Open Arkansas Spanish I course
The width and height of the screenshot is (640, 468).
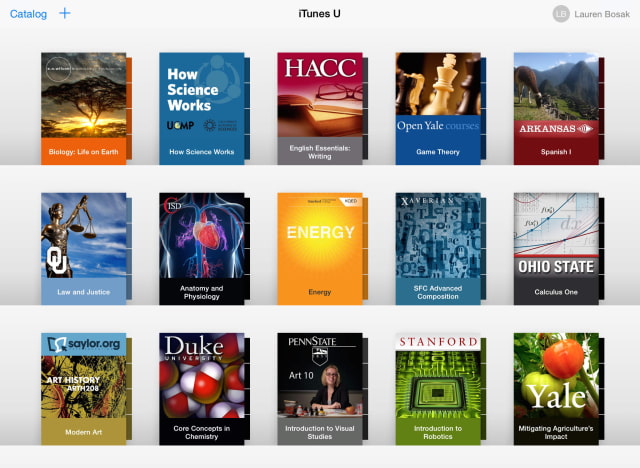tap(556, 109)
